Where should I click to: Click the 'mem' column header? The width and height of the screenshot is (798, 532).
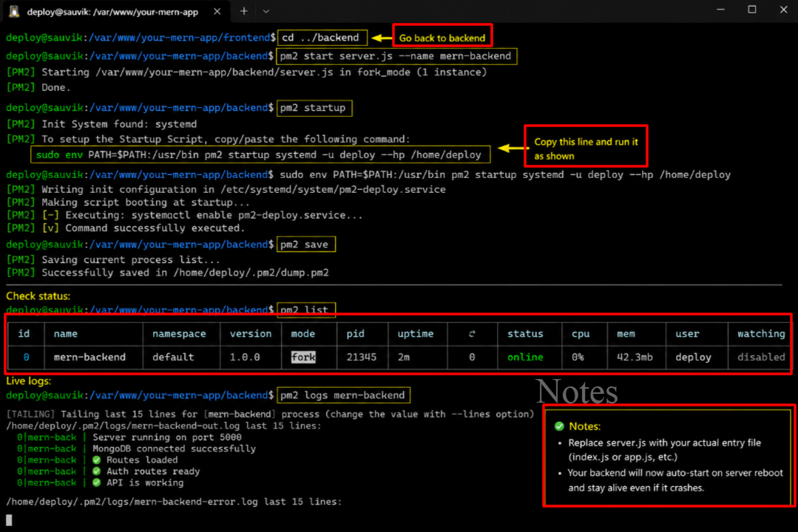[x=626, y=334]
